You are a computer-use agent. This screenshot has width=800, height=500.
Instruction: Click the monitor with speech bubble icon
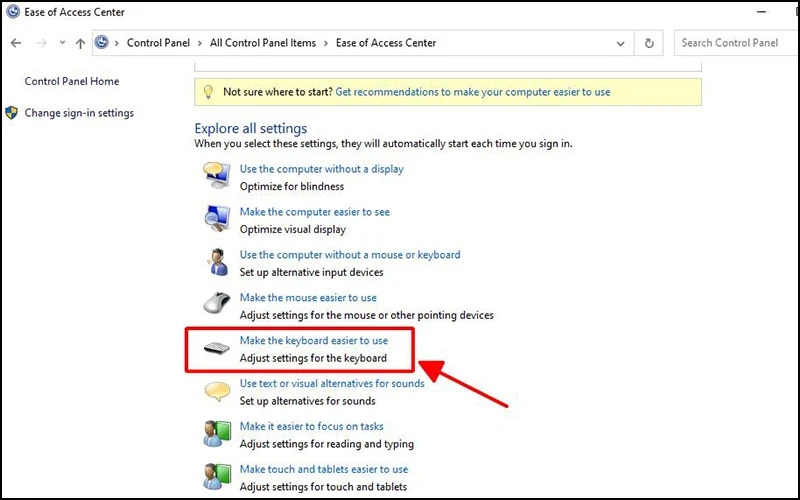click(216, 175)
